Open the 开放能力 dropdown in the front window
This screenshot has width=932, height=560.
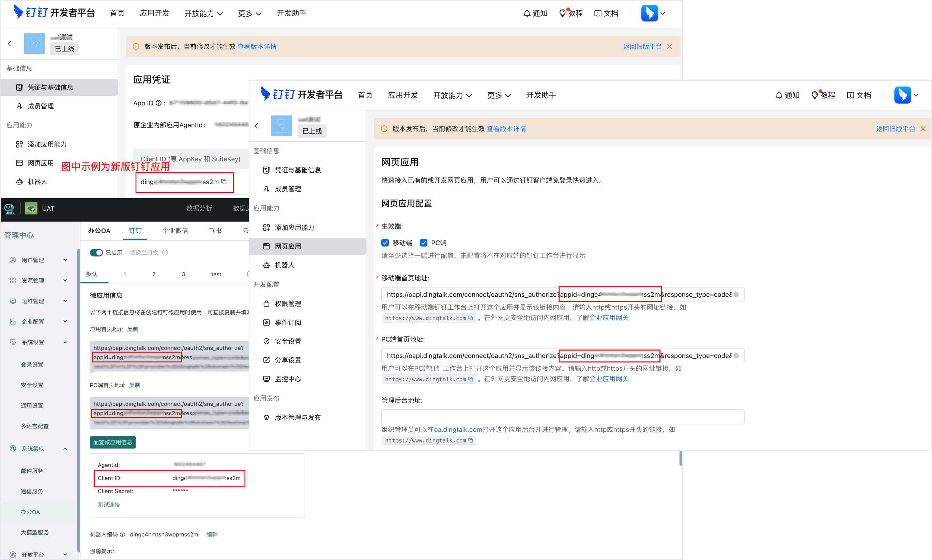[452, 95]
